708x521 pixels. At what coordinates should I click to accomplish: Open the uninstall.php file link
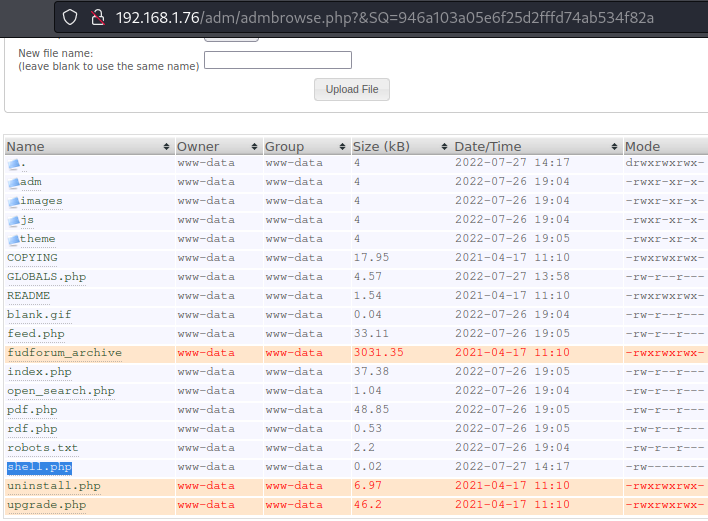[x=54, y=486]
